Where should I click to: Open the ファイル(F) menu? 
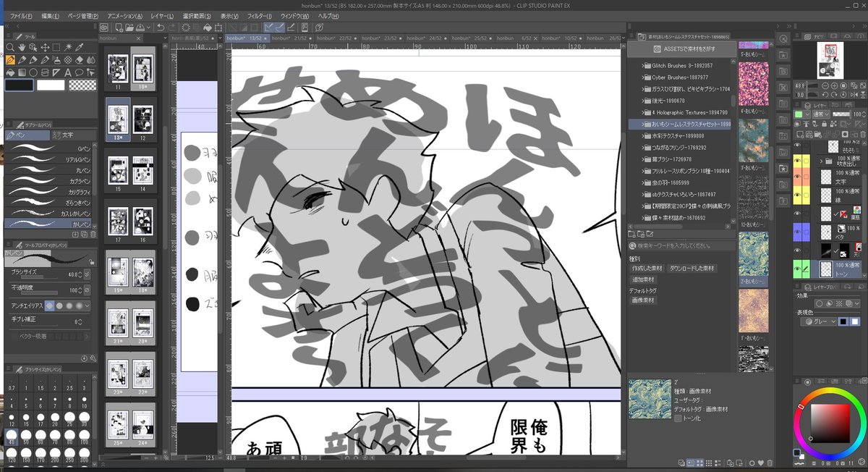[x=21, y=15]
